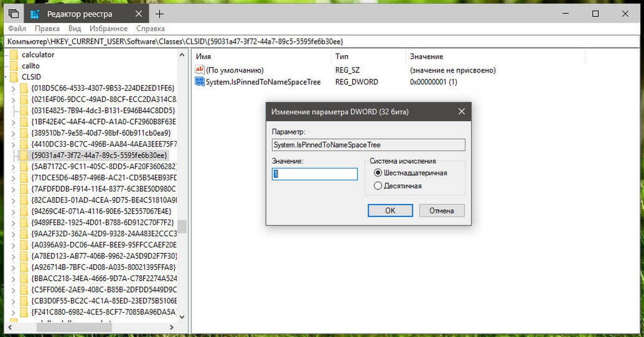This screenshot has height=337, width=644.
Task: Select the {BBACC218-34EA-4666...} key name
Action: [x=104, y=278]
